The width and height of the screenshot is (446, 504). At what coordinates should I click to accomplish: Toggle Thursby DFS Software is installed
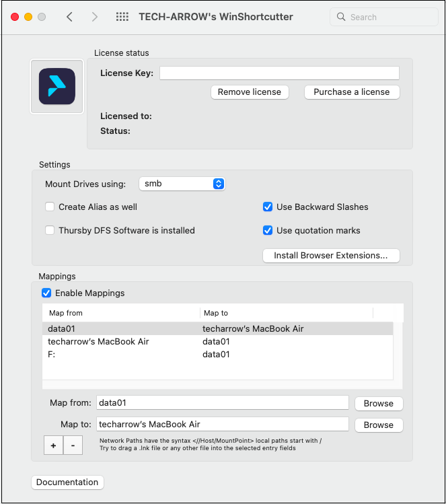[50, 230]
